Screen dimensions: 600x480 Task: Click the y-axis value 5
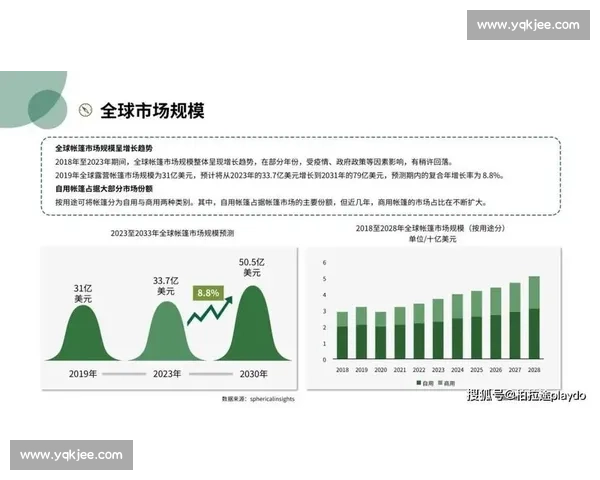(x=324, y=279)
